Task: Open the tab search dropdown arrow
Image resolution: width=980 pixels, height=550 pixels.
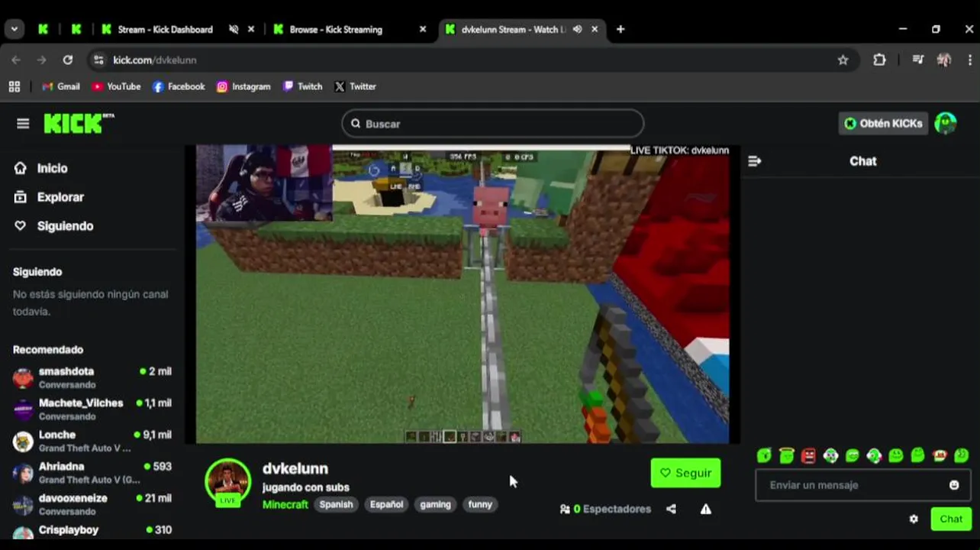Action: pos(14,29)
